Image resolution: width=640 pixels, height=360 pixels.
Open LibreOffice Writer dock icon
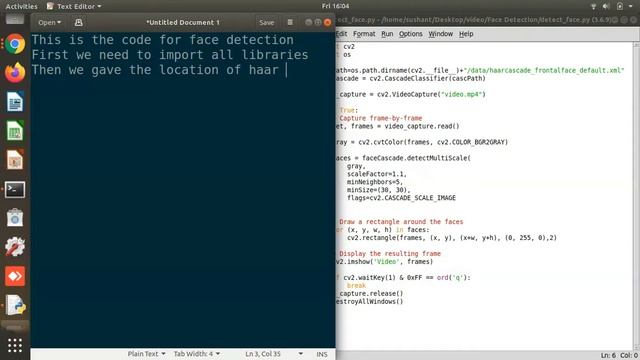point(15,102)
